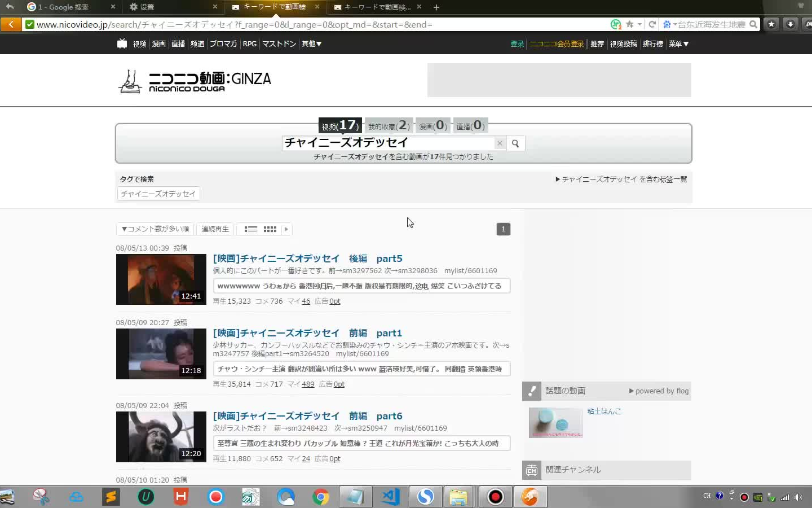Open 频道 in the top navigation bar
Screen dimensions: 812x508
pyautogui.click(x=197, y=43)
